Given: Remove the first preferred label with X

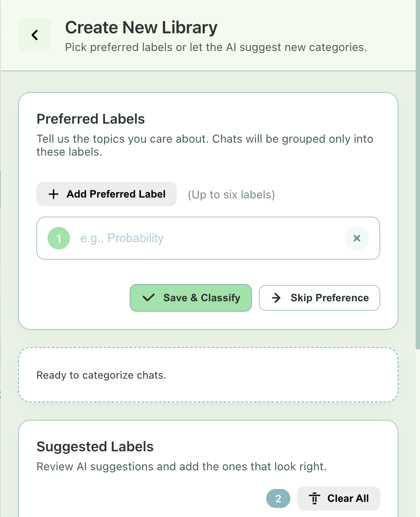Looking at the screenshot, I should (x=357, y=238).
